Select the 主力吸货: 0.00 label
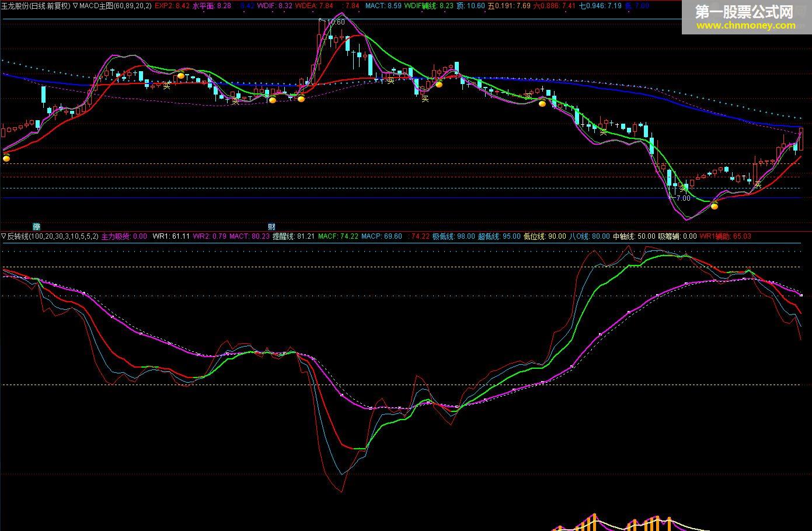This screenshot has width=812, height=531. point(124,236)
